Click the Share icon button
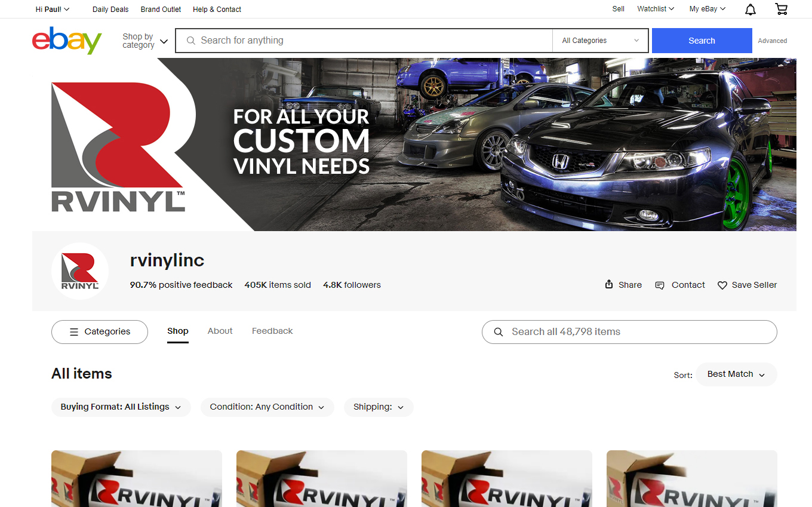Screen dimensions: 812x507 point(609,284)
